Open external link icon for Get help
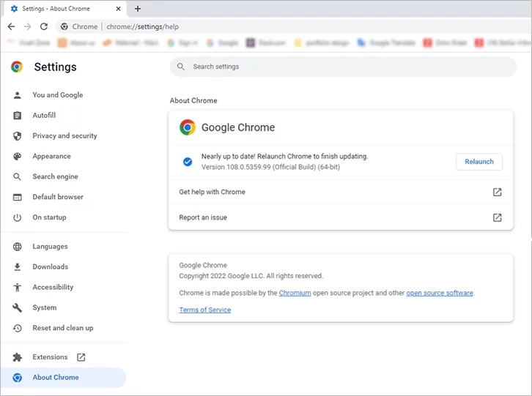The width and height of the screenshot is (532, 396). tap(497, 192)
